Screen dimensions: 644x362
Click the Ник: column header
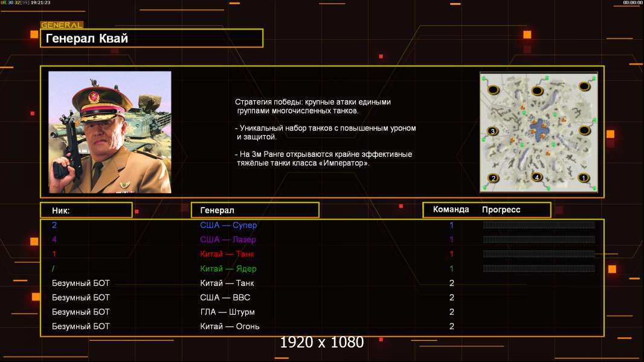[86, 210]
